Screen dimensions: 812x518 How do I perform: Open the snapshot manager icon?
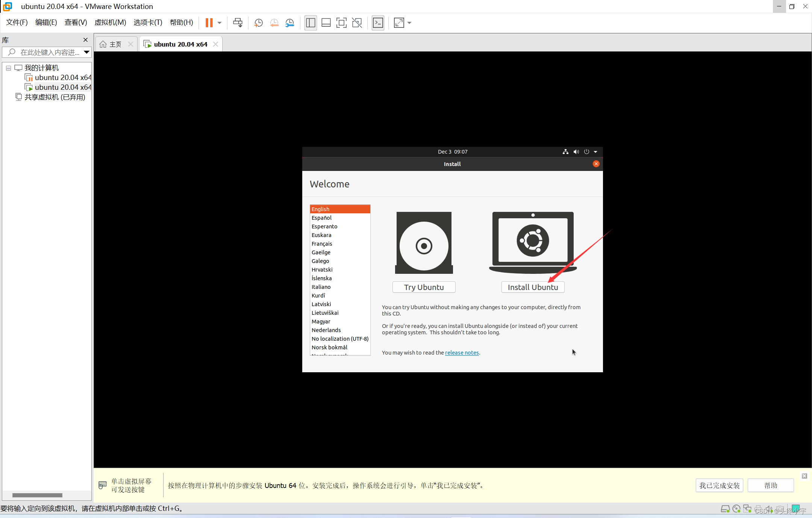(289, 23)
